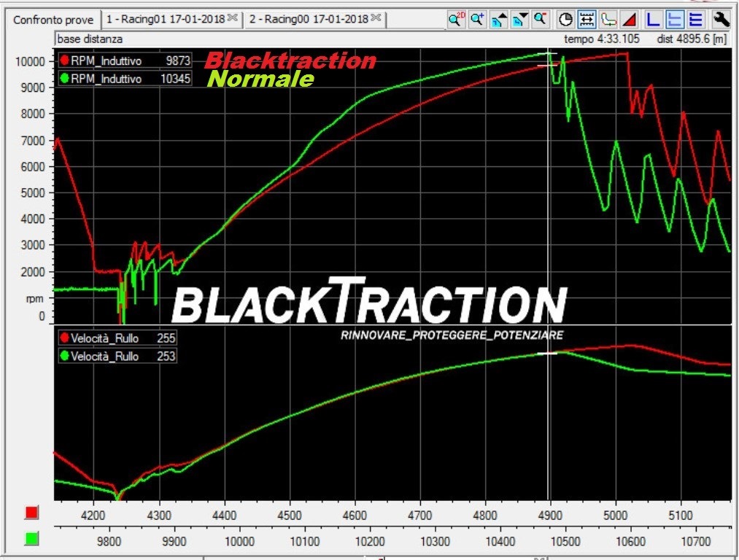The image size is (739, 560).
Task: Click the 'base distanza' label field
Action: click(x=90, y=39)
